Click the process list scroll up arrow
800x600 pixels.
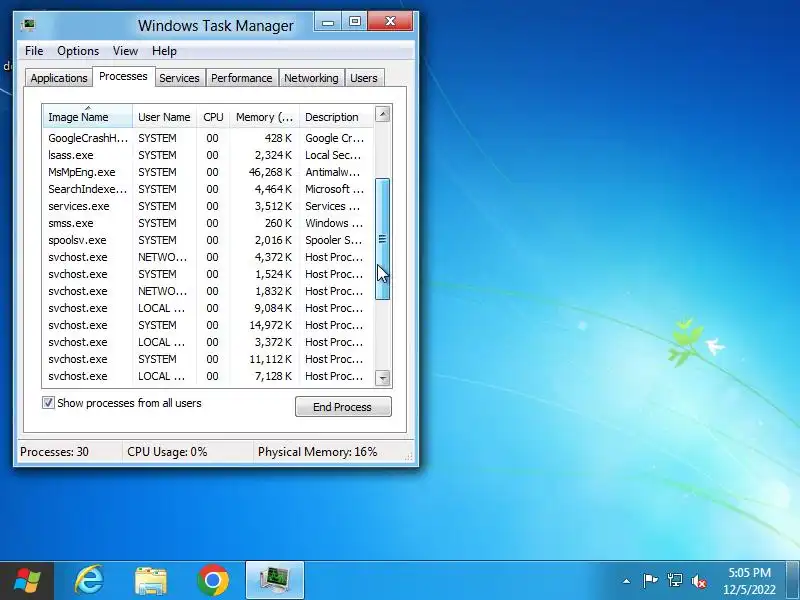coord(383,114)
